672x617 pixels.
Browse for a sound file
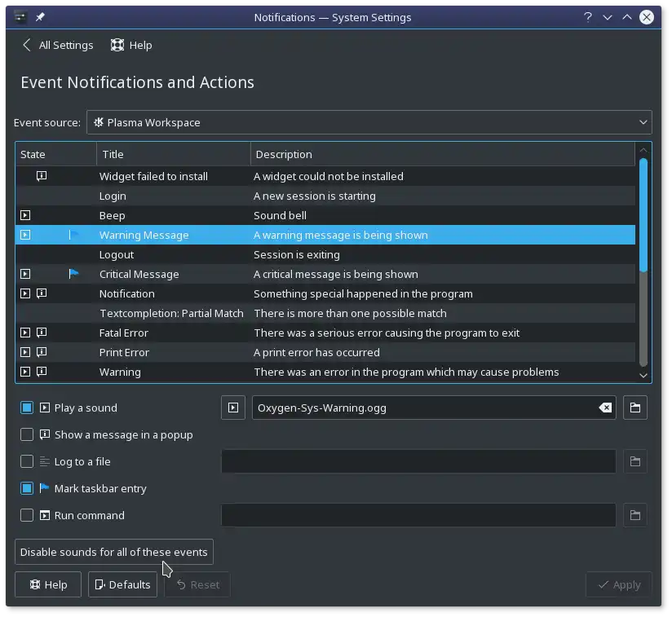pos(635,408)
